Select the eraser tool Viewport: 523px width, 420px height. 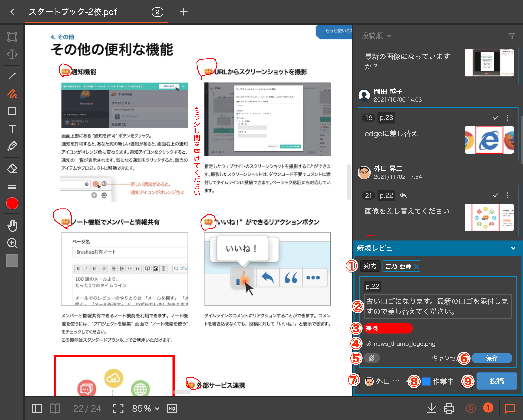pyautogui.click(x=12, y=169)
